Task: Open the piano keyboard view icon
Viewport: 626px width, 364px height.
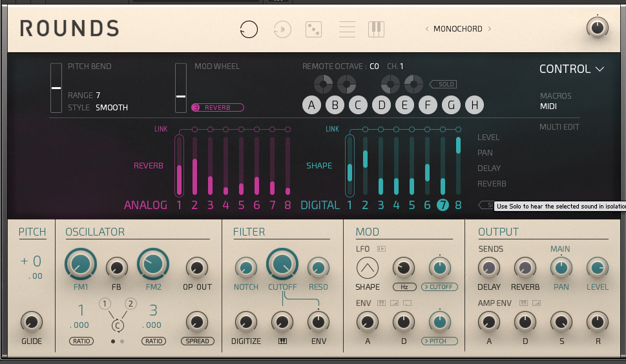Action: (376, 29)
